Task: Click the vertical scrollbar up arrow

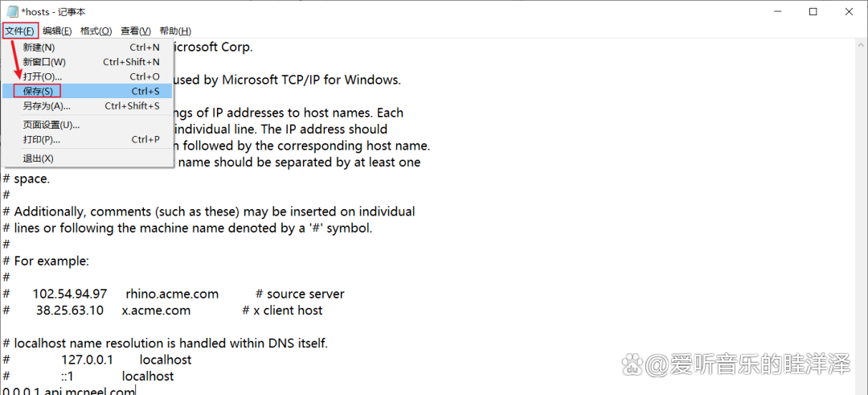Action: point(861,45)
